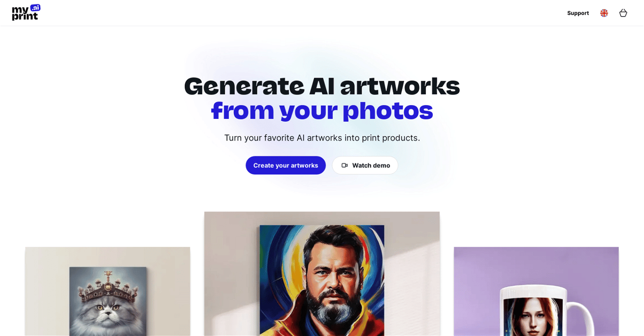Open the UK flag language selector
Image resolution: width=644 pixels, height=336 pixels.
pos(604,13)
